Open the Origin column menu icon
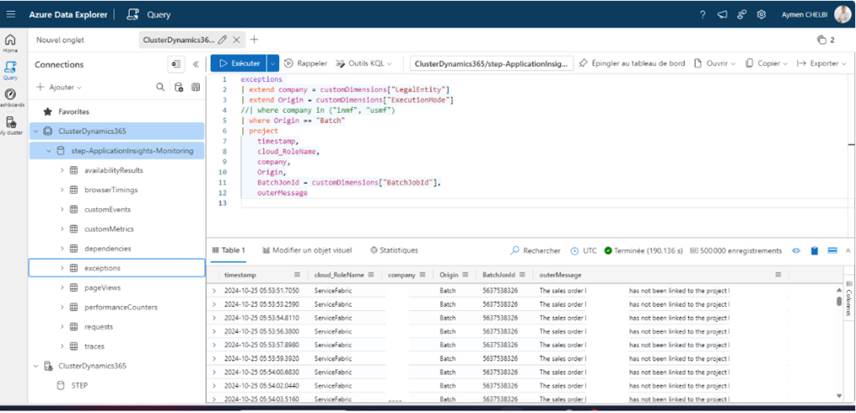Screen dimensions: 856x413 [x=467, y=275]
